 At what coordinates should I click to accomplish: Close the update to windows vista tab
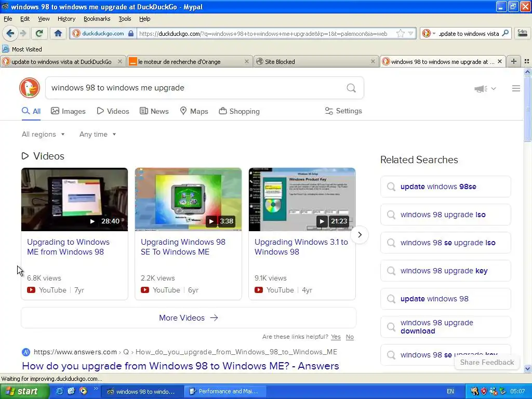(x=120, y=61)
